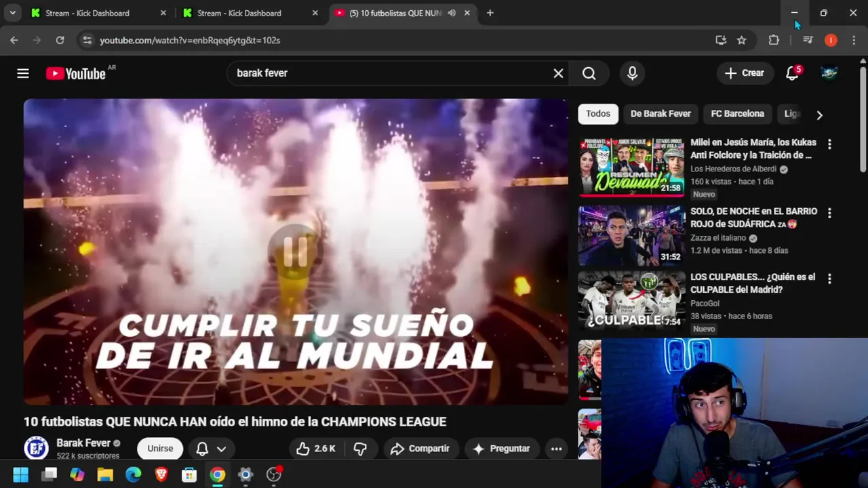Dislike the video
The height and width of the screenshot is (488, 868).
pyautogui.click(x=360, y=449)
